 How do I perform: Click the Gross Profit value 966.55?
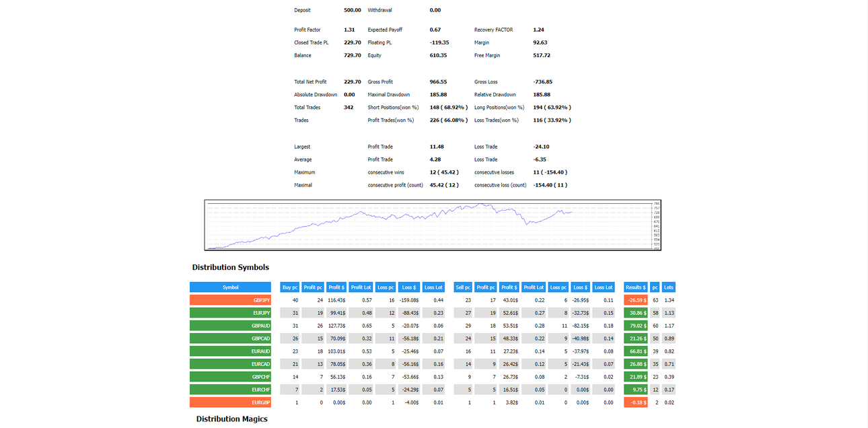(x=438, y=81)
